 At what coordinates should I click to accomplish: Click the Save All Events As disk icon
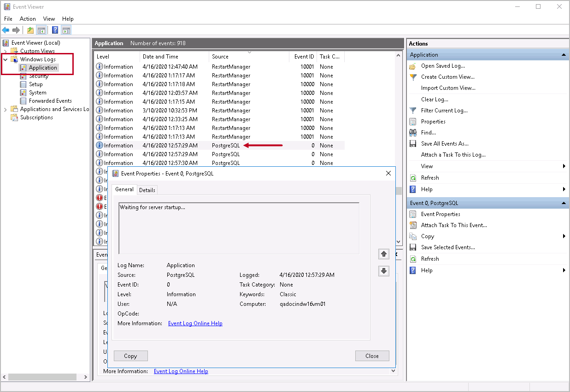[x=414, y=143]
